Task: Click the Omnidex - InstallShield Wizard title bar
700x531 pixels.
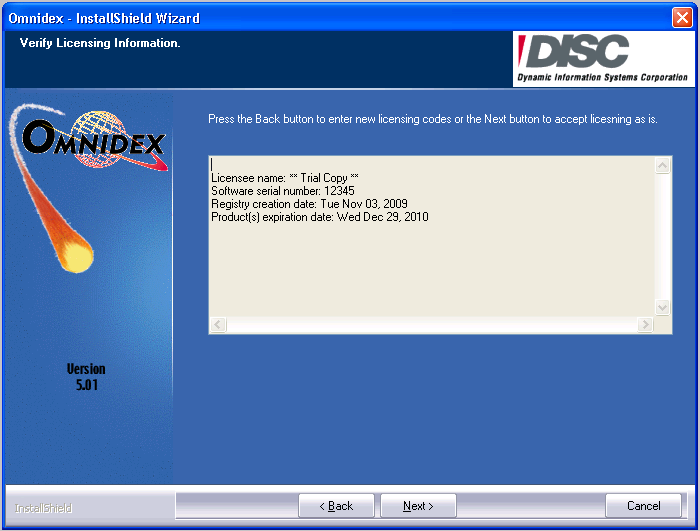Action: (x=300, y=18)
